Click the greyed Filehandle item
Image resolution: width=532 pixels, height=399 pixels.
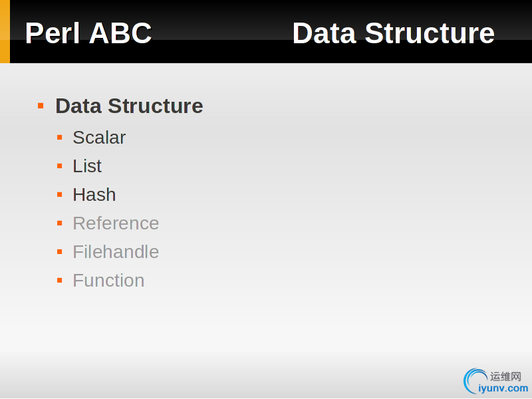[116, 252]
